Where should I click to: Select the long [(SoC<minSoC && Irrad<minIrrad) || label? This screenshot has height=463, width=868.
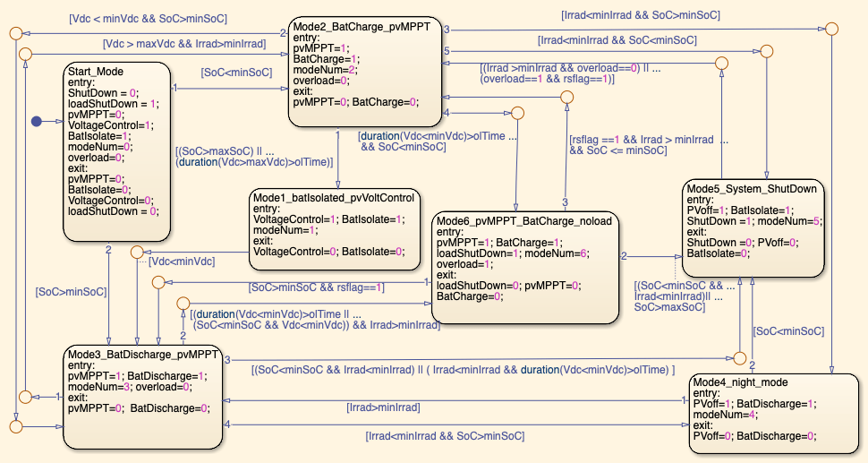[x=463, y=370]
